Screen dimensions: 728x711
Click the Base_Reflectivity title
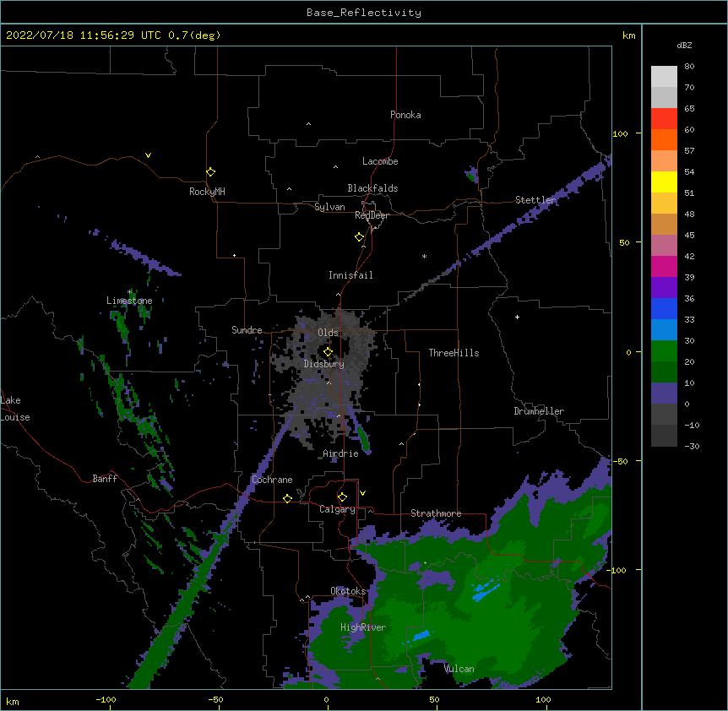(x=364, y=13)
